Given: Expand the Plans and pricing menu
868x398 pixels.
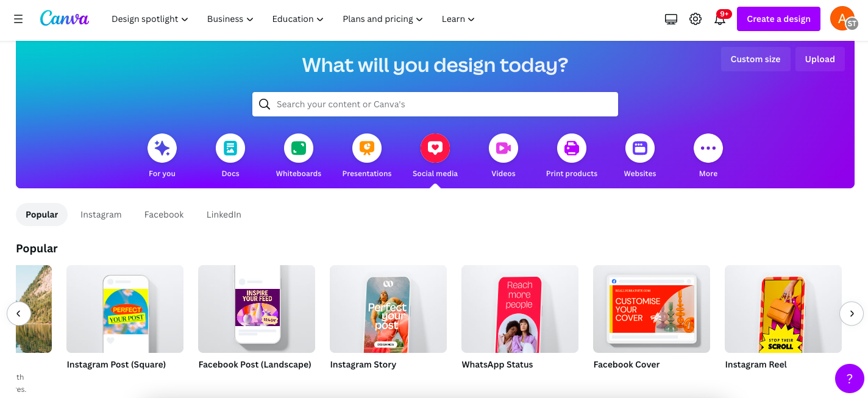Looking at the screenshot, I should coord(383,19).
